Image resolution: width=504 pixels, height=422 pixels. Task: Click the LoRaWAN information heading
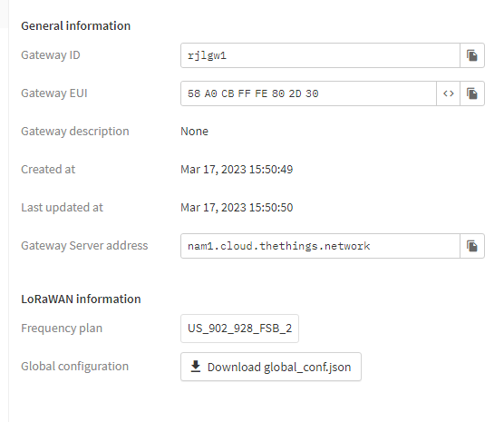point(81,299)
